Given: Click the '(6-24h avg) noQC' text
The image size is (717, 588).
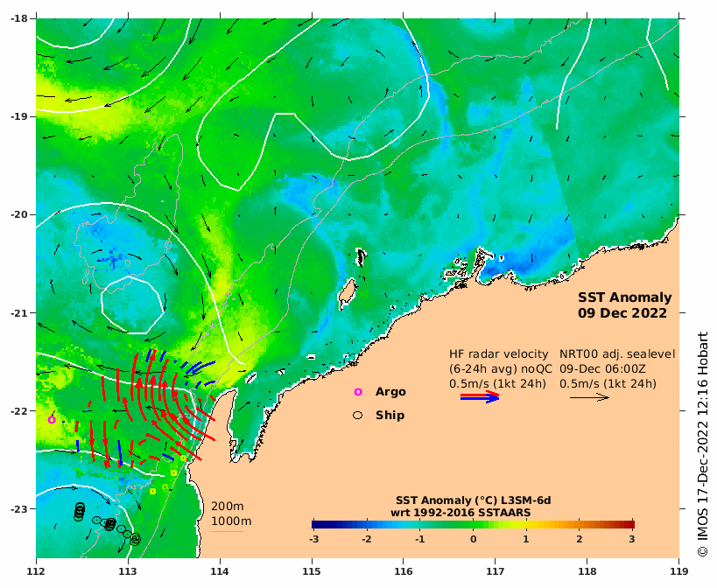Looking at the screenshot, I should pyautogui.click(x=501, y=369).
